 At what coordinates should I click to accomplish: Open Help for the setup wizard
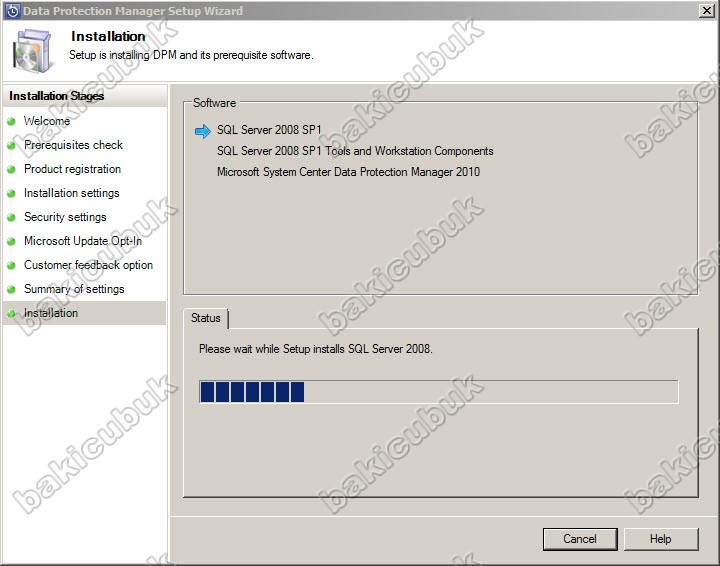tap(661, 539)
